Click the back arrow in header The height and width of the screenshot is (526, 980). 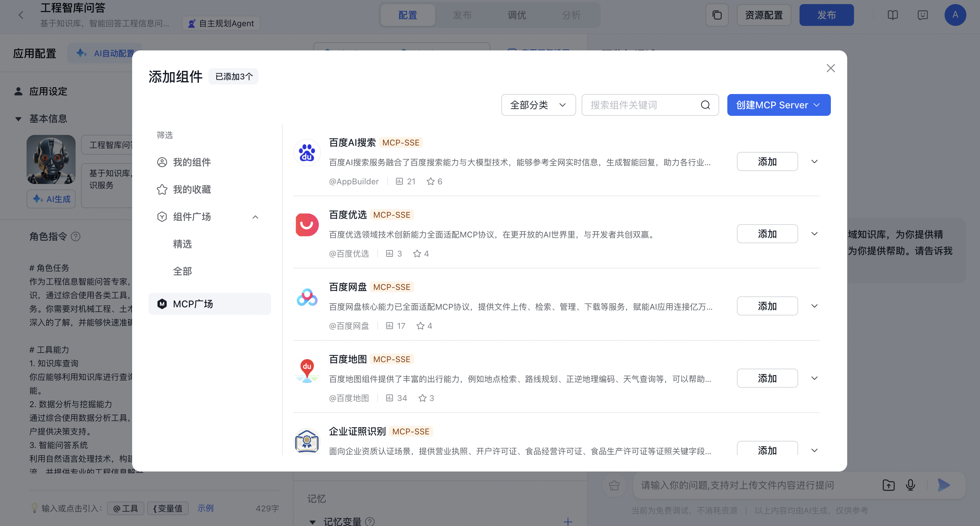click(21, 15)
